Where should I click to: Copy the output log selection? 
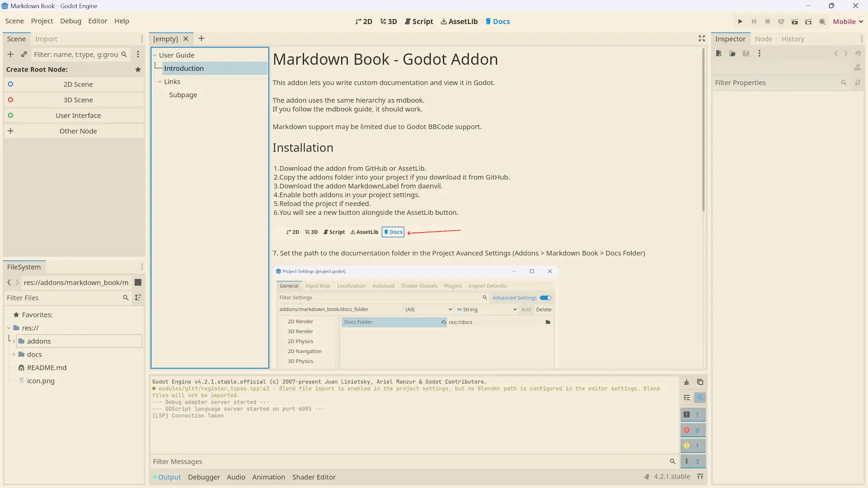pos(700,382)
